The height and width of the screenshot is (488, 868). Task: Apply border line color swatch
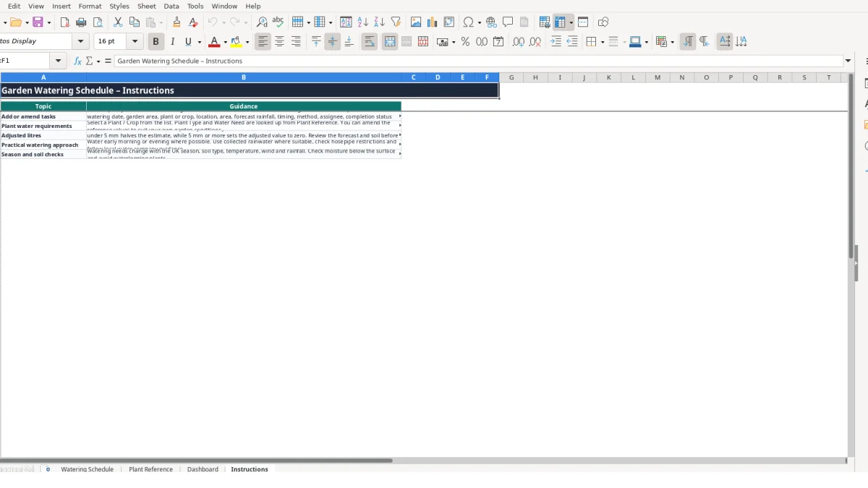pos(634,42)
